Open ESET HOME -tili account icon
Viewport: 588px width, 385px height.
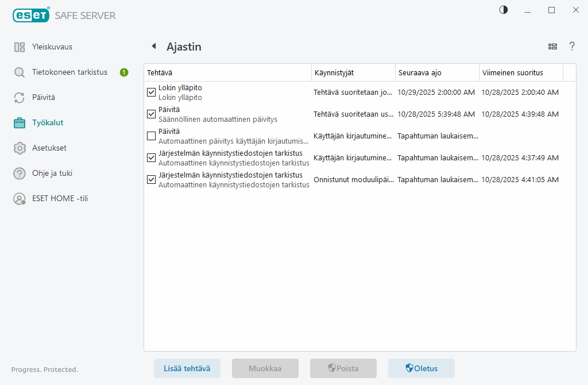(x=20, y=198)
